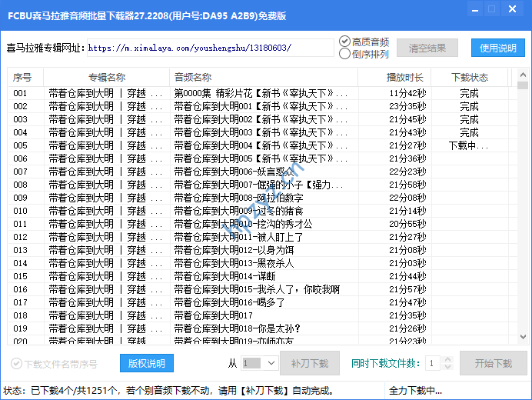Toggle the 倒序排列 reverse order option

coord(344,54)
